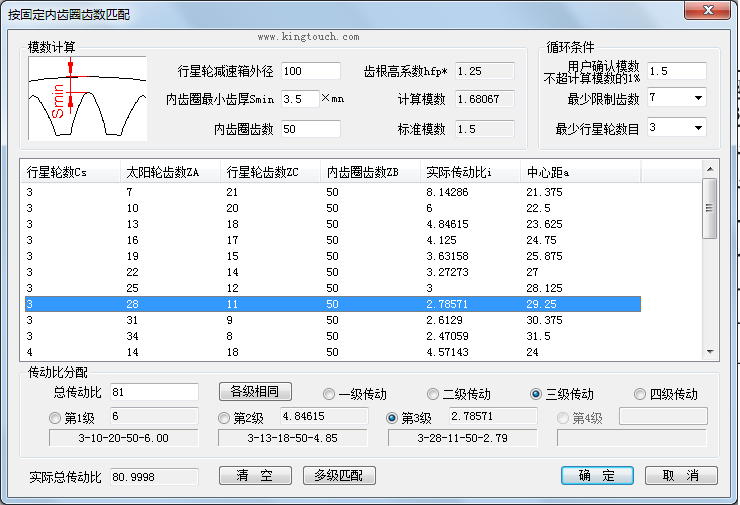Select the row with ratio 4.125

pos(333,240)
